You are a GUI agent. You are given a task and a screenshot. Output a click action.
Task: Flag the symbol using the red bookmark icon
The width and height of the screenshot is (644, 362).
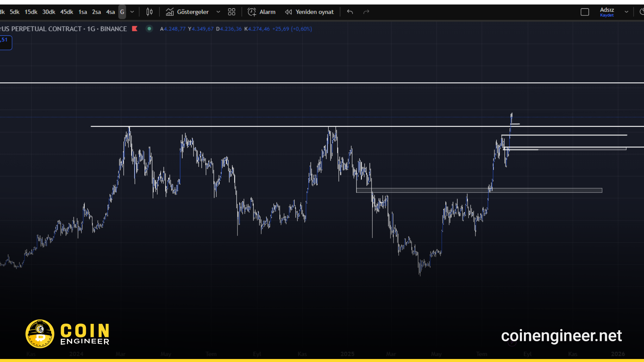point(135,29)
